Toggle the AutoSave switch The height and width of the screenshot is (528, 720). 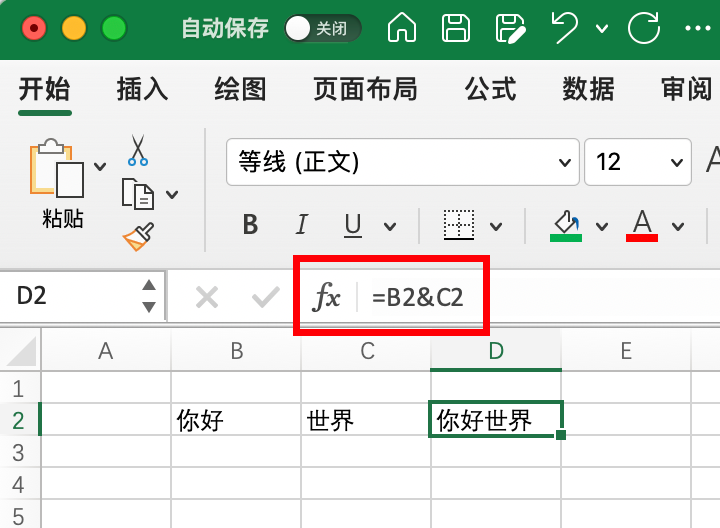click(x=320, y=28)
